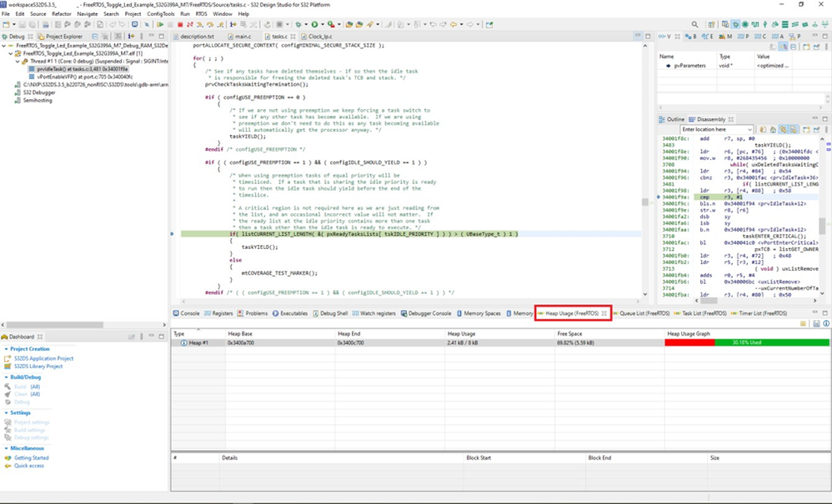Select the Heap #1 row
832x504 pixels.
click(x=500, y=343)
